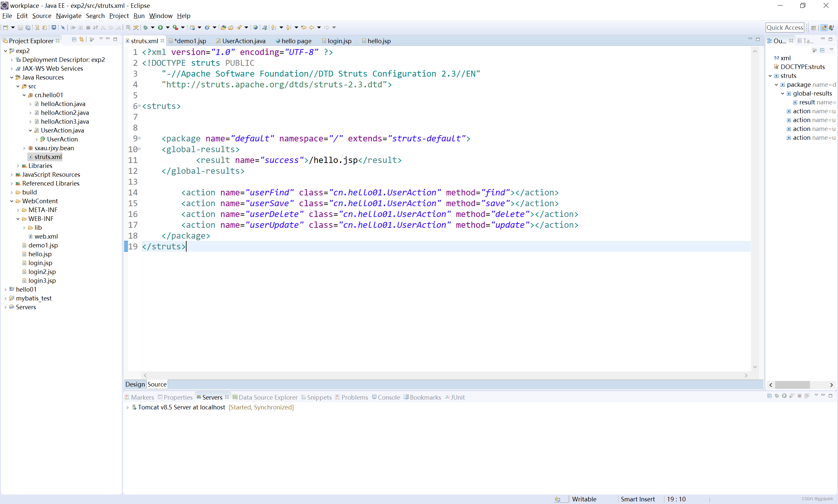Click the Writable status bar entry

(584, 499)
